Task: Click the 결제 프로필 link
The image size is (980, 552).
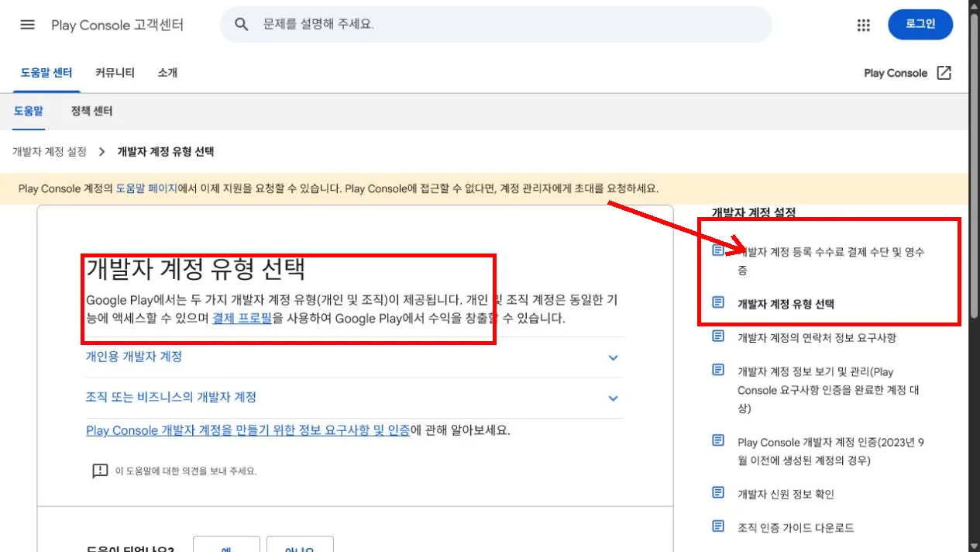Action: [242, 319]
